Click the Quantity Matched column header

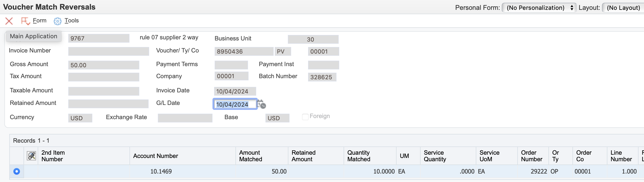pos(359,156)
